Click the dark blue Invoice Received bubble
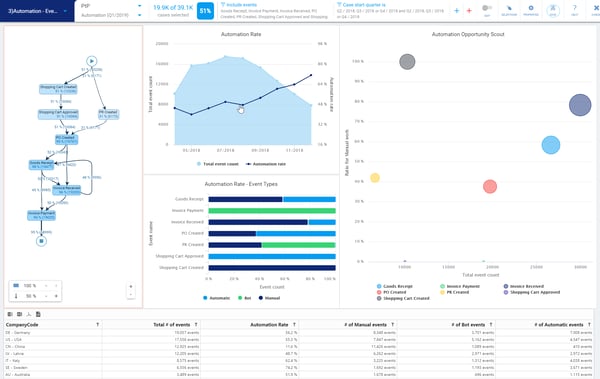 pos(580,105)
